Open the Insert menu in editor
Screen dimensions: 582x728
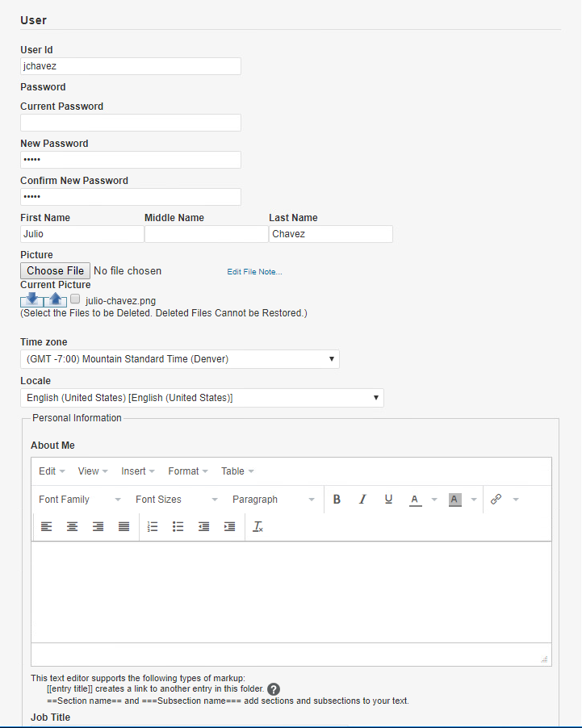tap(138, 471)
